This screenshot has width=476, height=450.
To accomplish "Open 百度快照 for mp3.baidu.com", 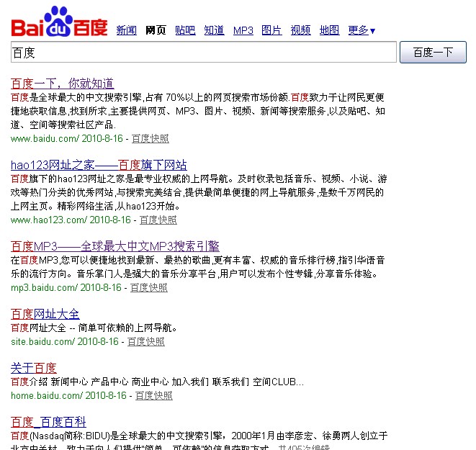I will tap(149, 288).
